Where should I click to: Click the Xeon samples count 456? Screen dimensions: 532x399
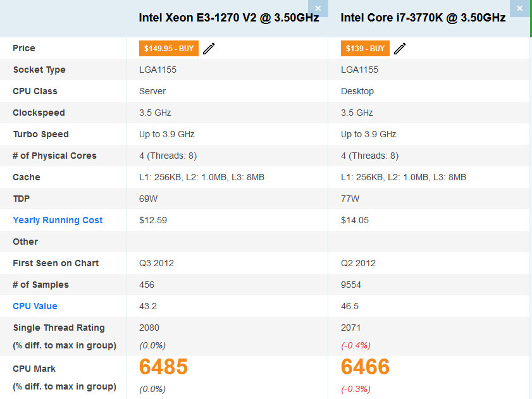(x=147, y=285)
